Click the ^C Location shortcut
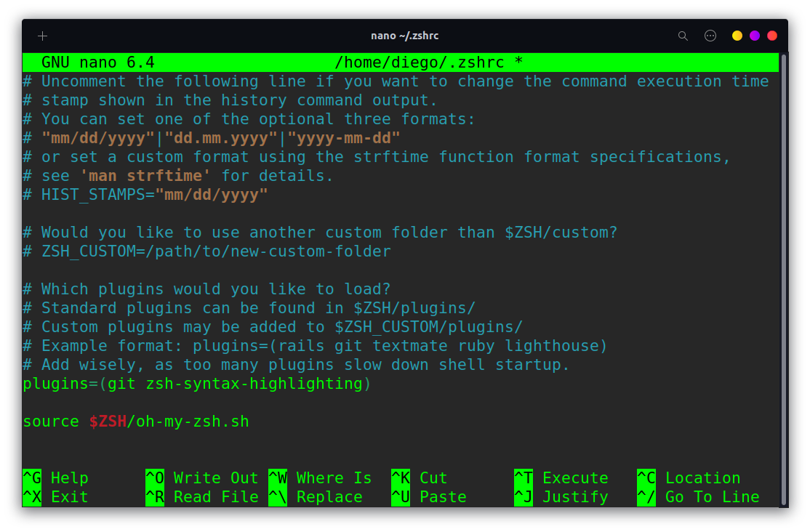The height and width of the screenshot is (532, 810). (x=689, y=477)
